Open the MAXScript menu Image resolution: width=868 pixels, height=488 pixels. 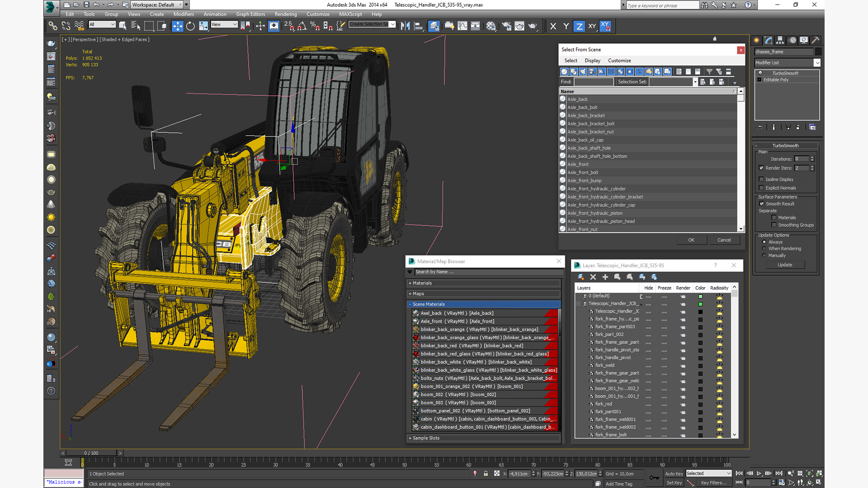click(x=350, y=14)
